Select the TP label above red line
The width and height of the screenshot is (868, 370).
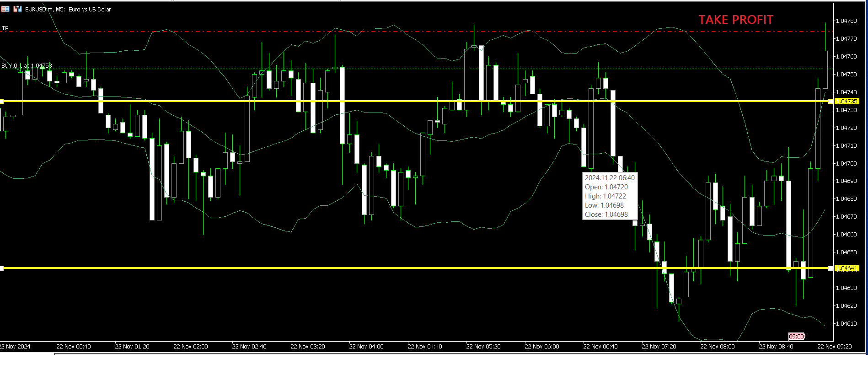pyautogui.click(x=5, y=28)
